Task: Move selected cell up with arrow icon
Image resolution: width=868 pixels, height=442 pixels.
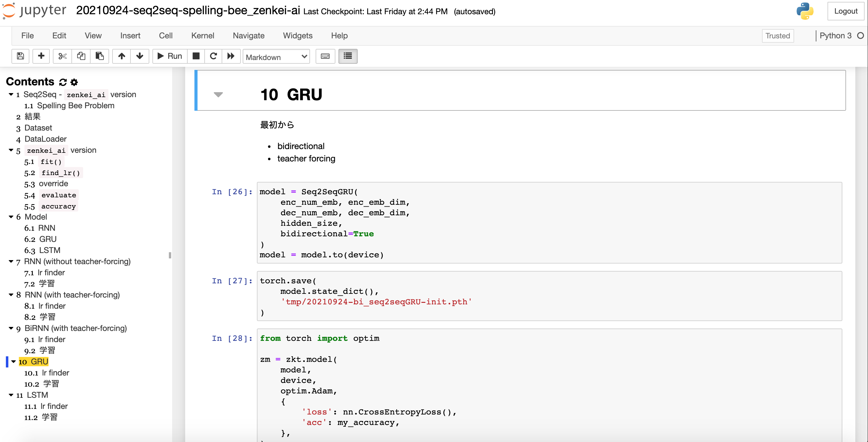Action: (122, 56)
